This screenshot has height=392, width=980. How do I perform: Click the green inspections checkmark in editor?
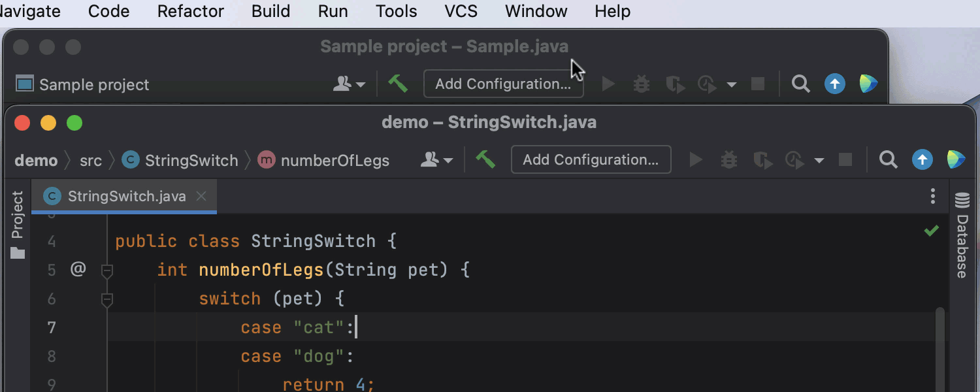tap(931, 231)
